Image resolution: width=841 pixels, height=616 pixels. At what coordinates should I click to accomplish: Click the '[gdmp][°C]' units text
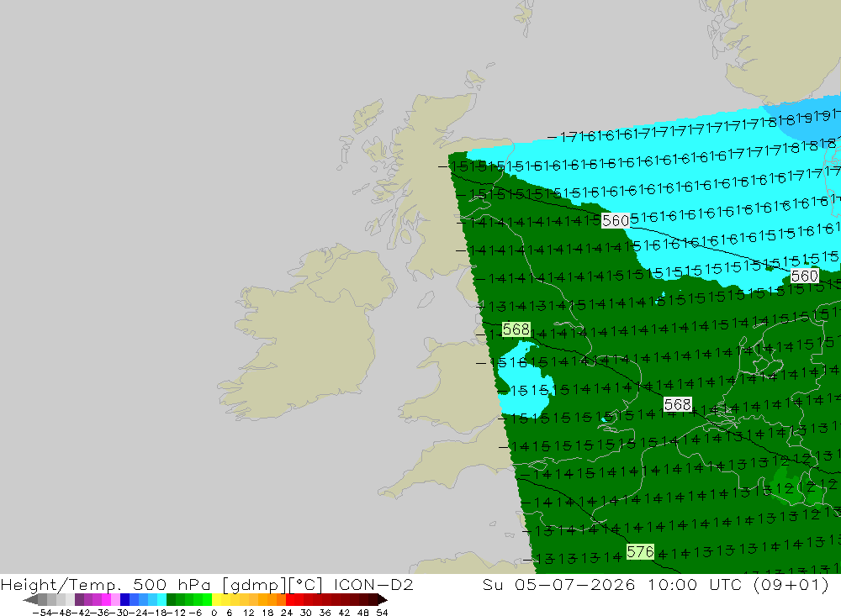tap(272, 584)
